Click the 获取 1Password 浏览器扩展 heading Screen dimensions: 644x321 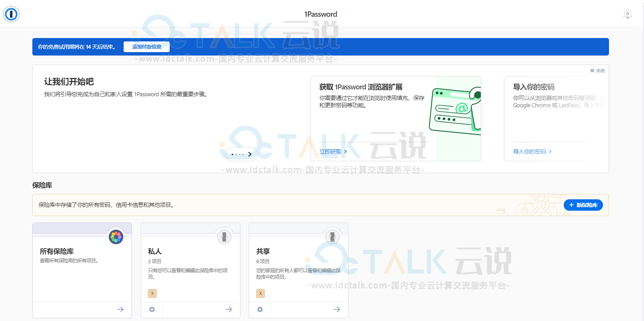click(361, 87)
